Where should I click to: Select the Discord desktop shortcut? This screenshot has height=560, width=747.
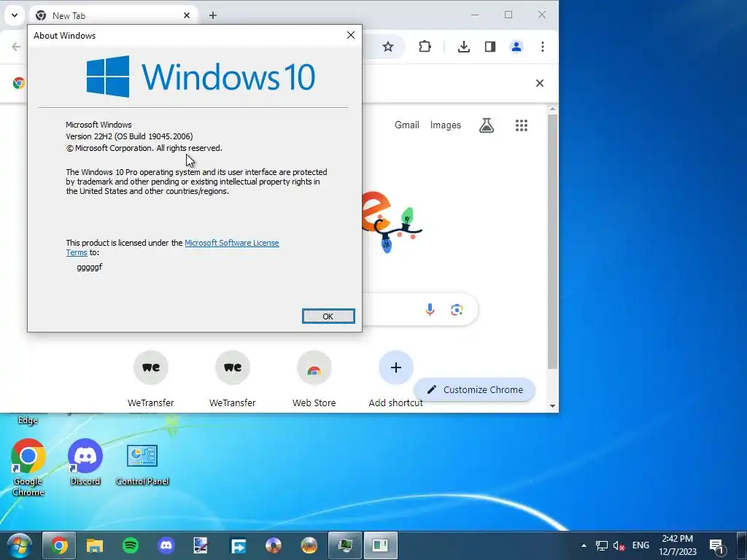coord(85,462)
